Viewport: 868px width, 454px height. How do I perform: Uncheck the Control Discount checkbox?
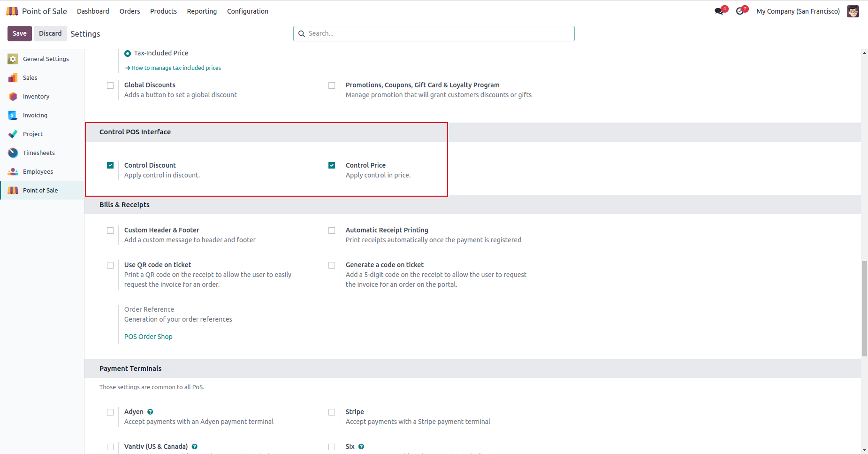110,165
